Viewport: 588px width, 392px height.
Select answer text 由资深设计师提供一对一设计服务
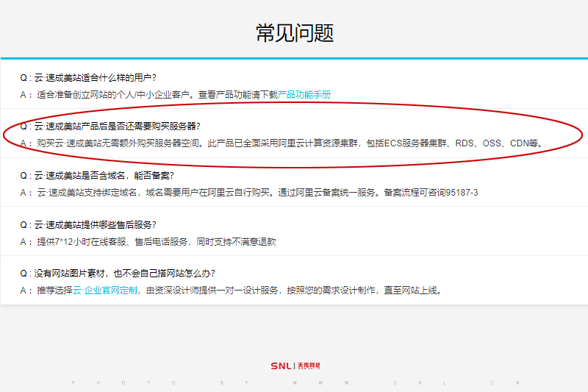212,291
